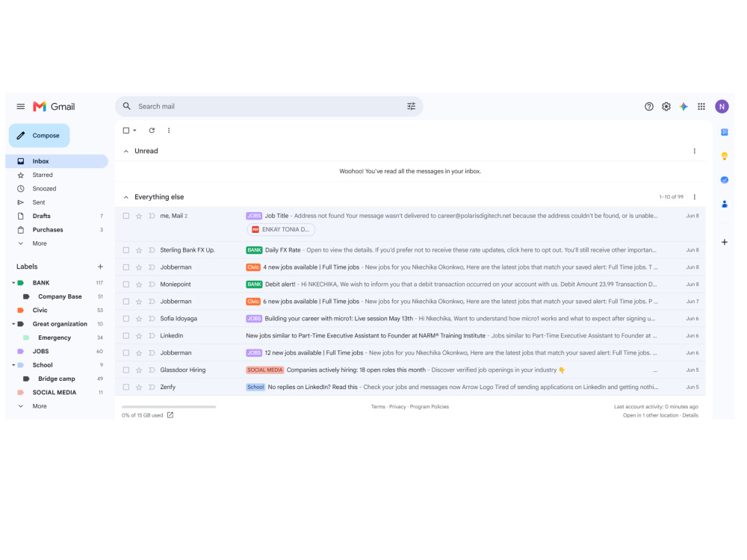Open the Starred folder
Viewport: 747px width, 560px height.
click(x=57, y=175)
